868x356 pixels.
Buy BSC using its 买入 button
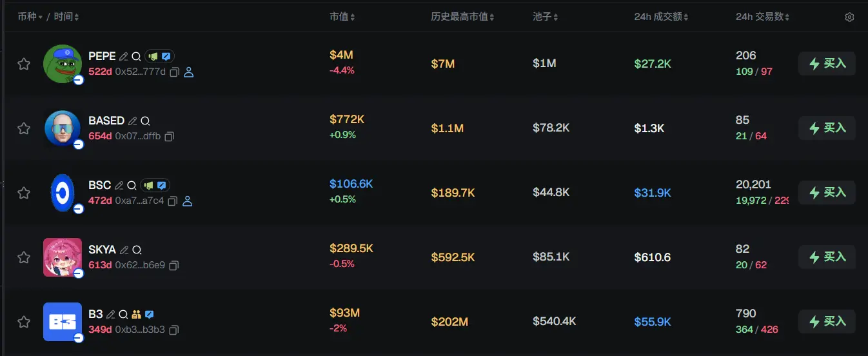pyautogui.click(x=827, y=192)
